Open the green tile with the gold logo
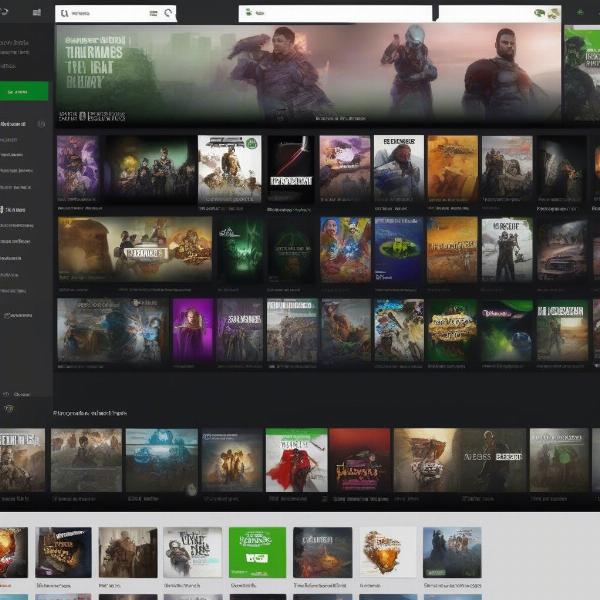 point(452,330)
